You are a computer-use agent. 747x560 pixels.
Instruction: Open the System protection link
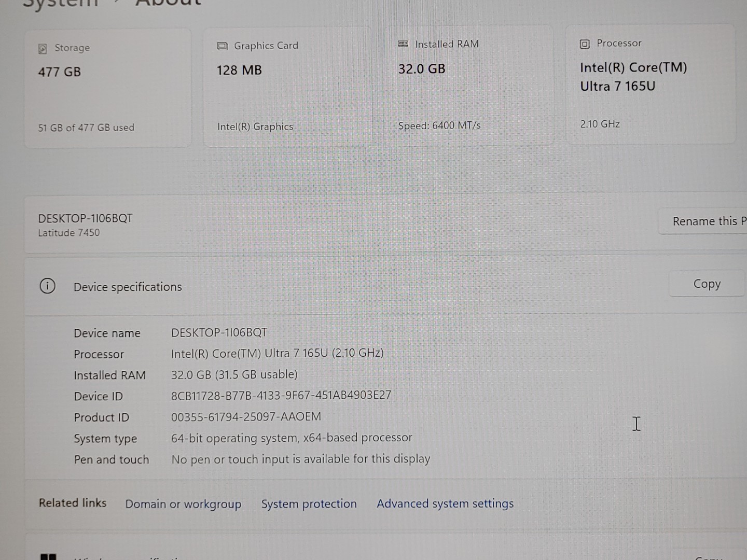pyautogui.click(x=309, y=503)
